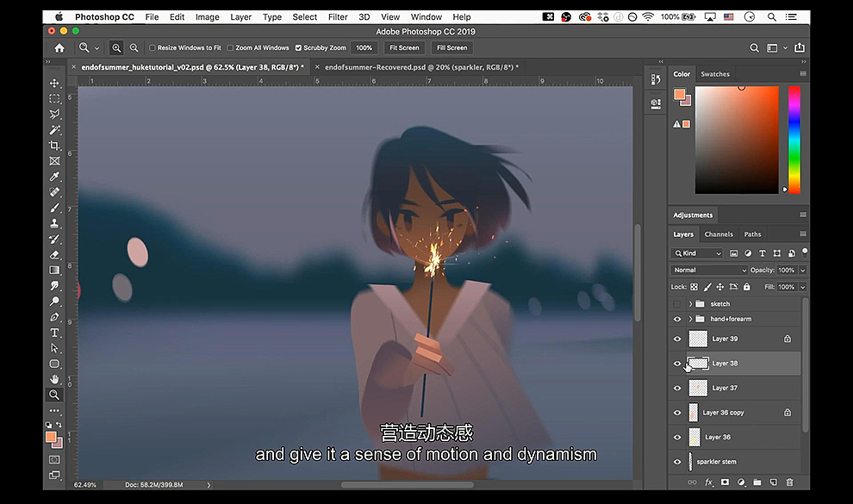Image resolution: width=853 pixels, height=504 pixels.
Task: Select the Frame tool
Action: (x=54, y=161)
